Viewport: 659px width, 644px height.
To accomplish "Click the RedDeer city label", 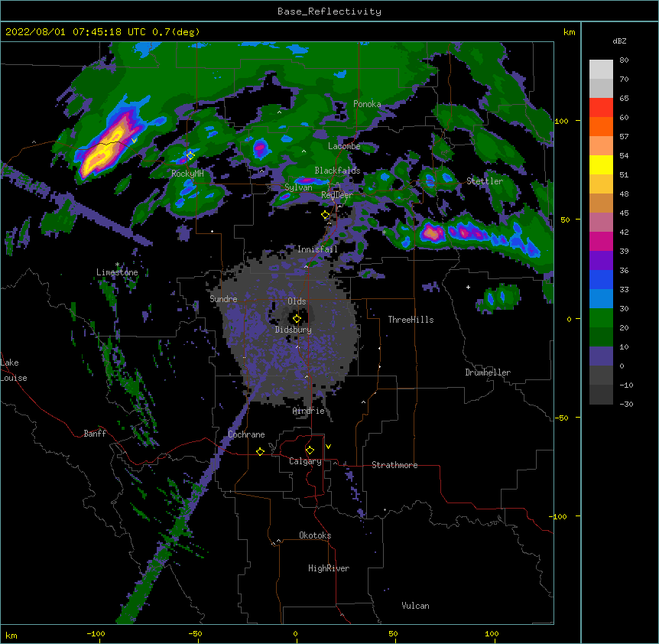I will 337,195.
